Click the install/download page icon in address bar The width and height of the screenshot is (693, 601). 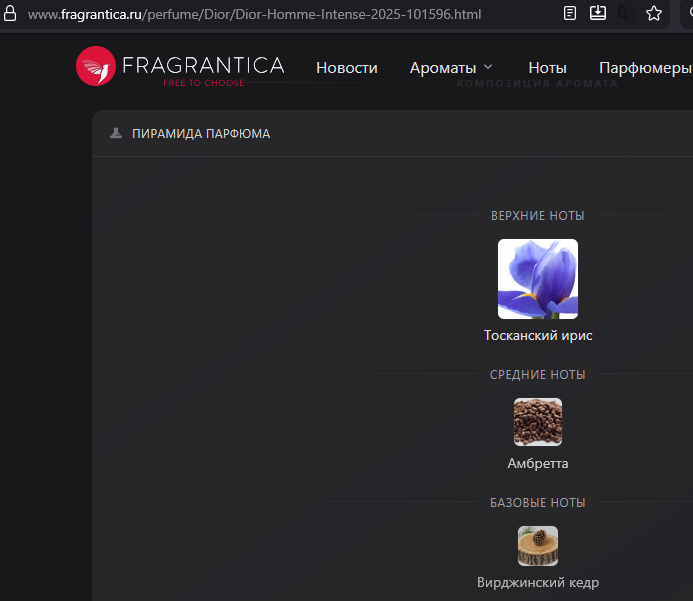coord(598,13)
